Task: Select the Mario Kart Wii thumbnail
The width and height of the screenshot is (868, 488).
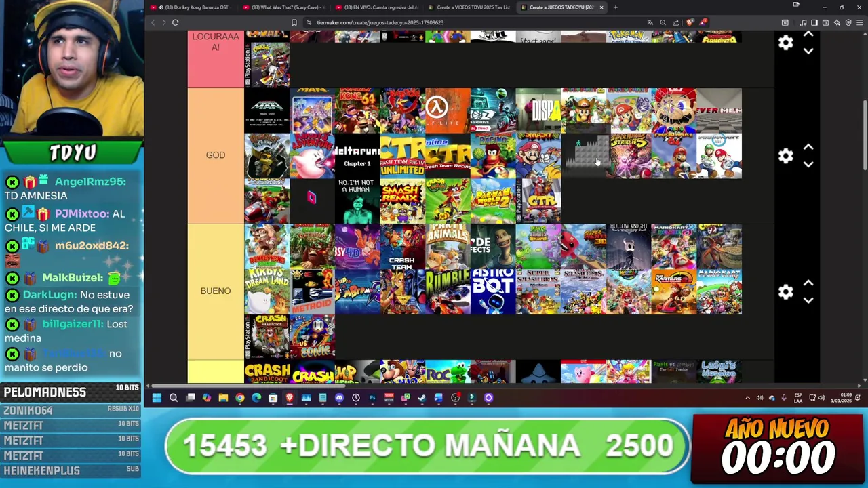Action: pyautogui.click(x=719, y=156)
